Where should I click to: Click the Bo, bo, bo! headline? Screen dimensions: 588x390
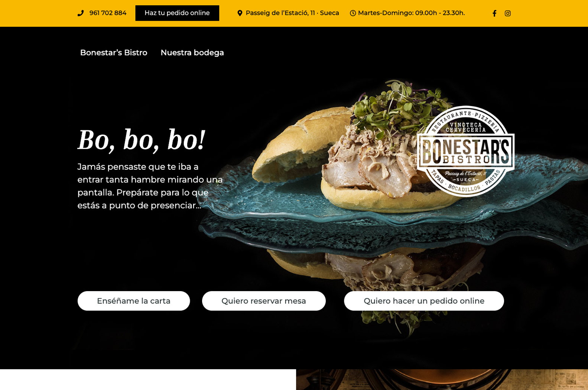click(x=141, y=140)
